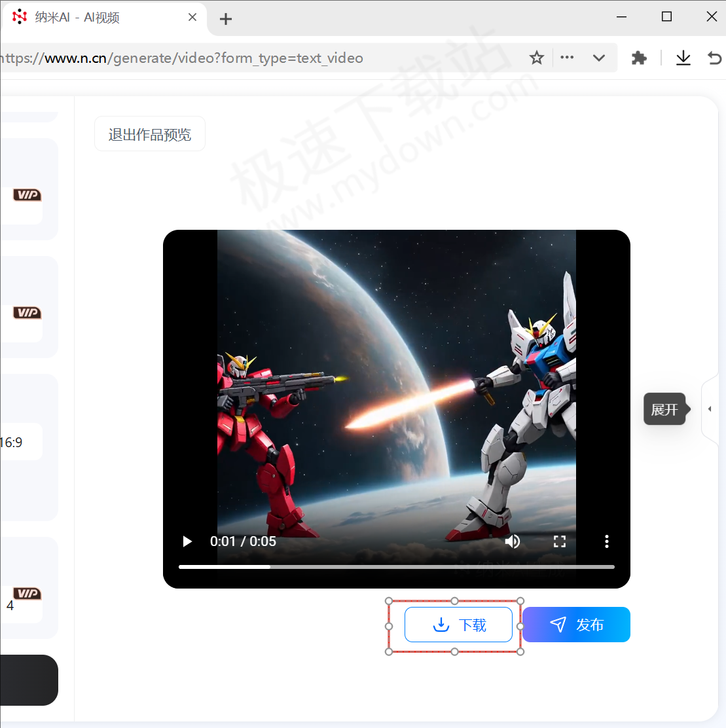Click the topmost VIP badge in the left sidebar
This screenshot has width=726, height=728.
[27, 194]
